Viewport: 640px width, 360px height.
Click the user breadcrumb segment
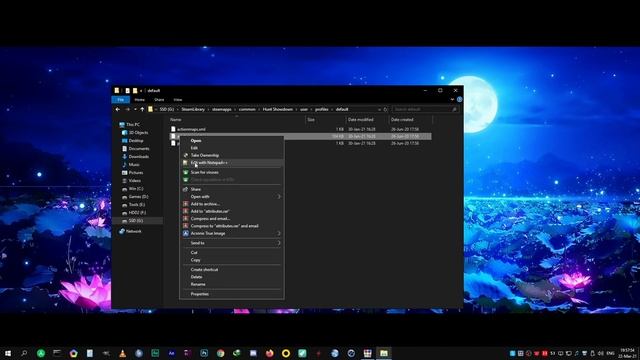304,109
